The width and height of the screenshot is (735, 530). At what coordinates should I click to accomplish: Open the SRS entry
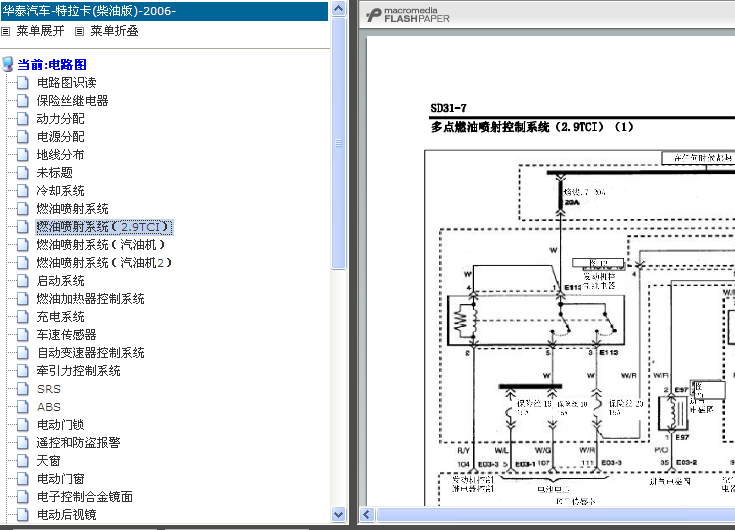tap(49, 389)
